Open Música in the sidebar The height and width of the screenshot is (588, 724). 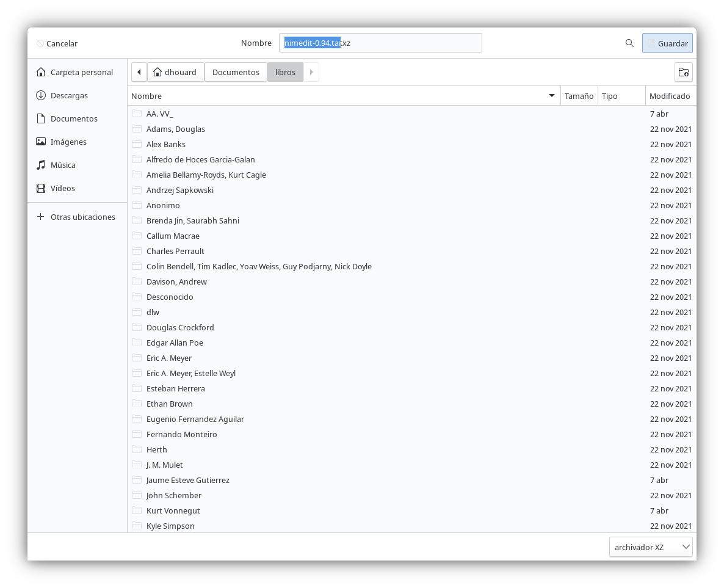pyautogui.click(x=63, y=165)
